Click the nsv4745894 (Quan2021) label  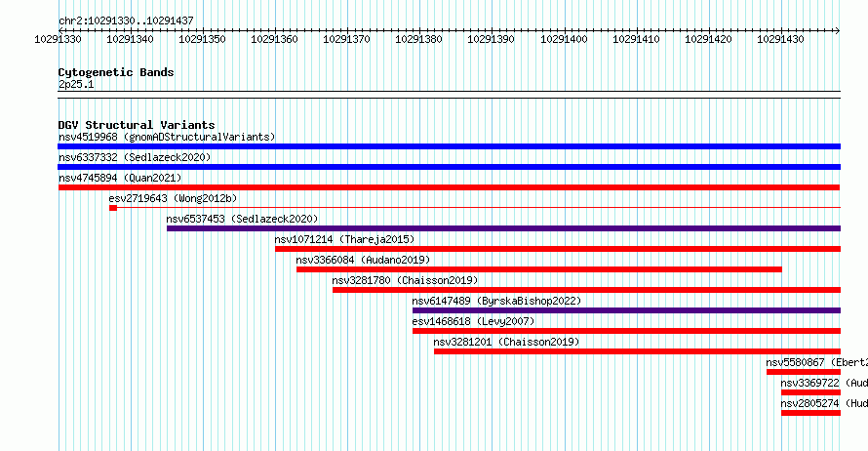[x=120, y=178]
